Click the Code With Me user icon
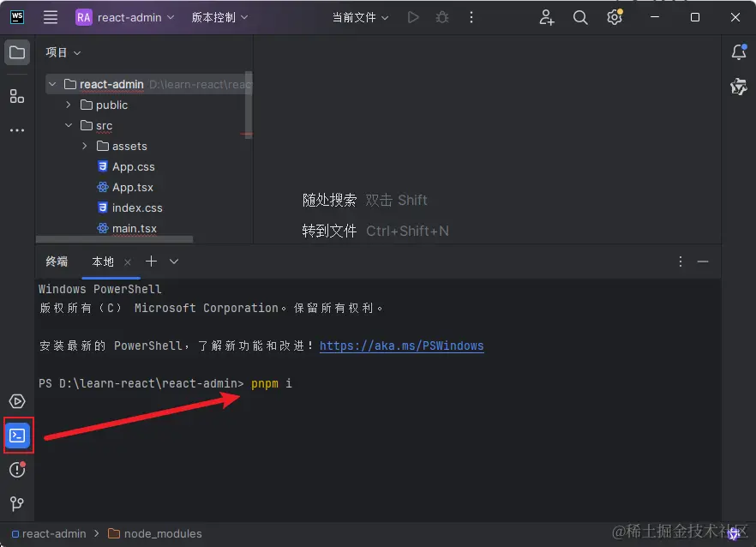This screenshot has width=756, height=547. click(x=547, y=17)
